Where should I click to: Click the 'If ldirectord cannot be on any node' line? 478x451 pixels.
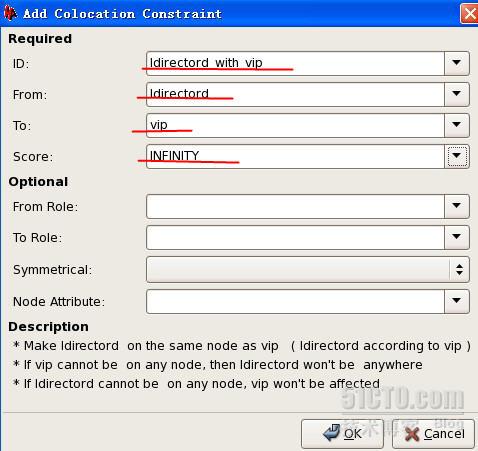pos(196,384)
